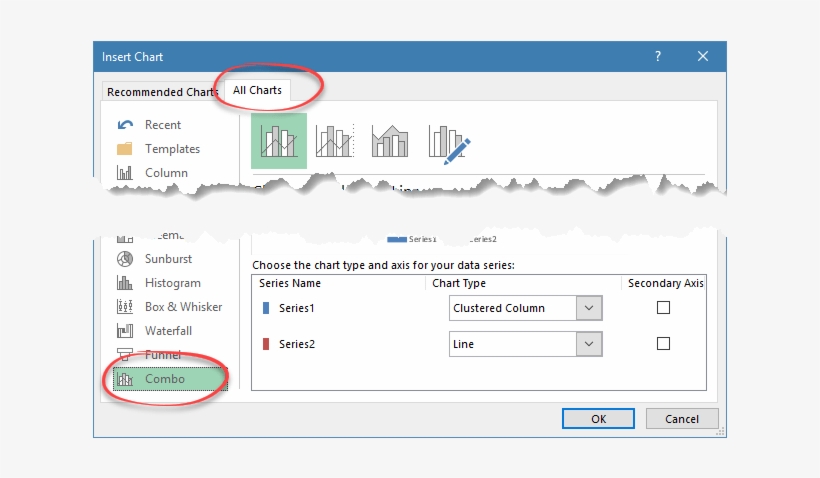This screenshot has height=478, width=820.
Task: Pick Stacked Area - Clustered Column icon
Action: pos(390,141)
